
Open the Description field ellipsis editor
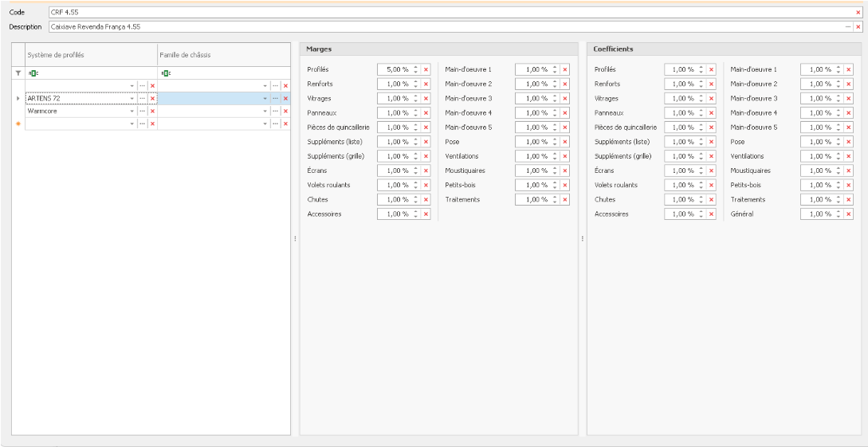tap(847, 26)
